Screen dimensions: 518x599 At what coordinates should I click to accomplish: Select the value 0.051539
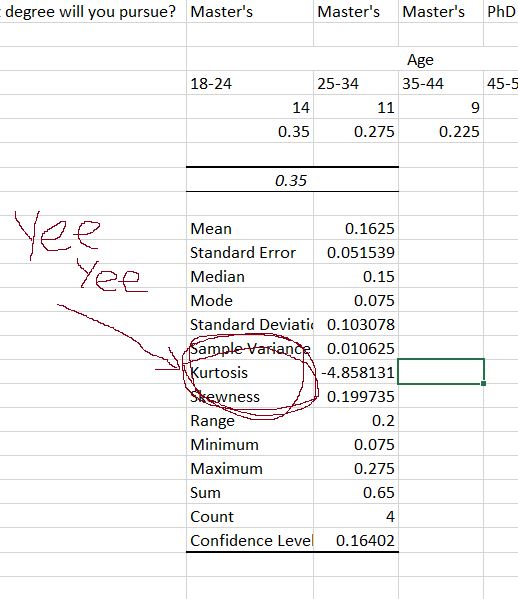(x=356, y=253)
